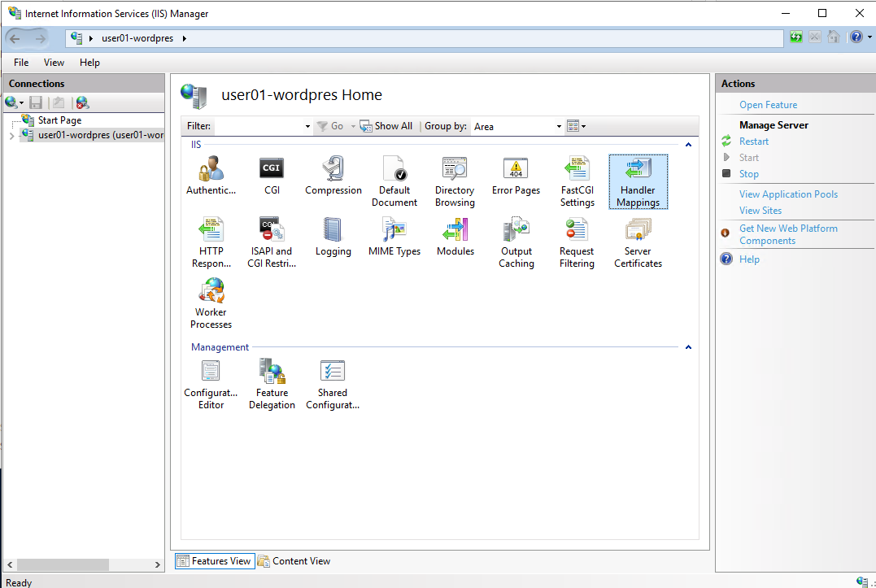Open the Request Filtering feature
Viewport: 876px width, 588px height.
pos(577,242)
